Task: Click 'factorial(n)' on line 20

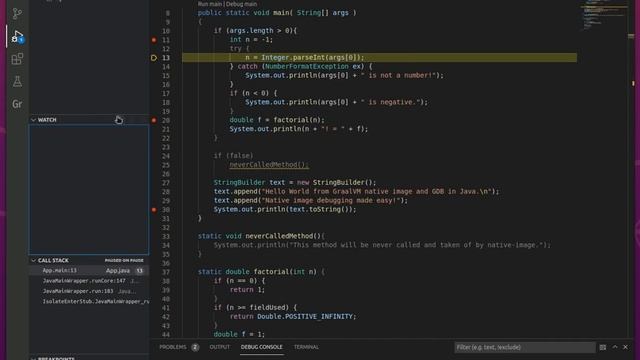Action: click(x=299, y=120)
